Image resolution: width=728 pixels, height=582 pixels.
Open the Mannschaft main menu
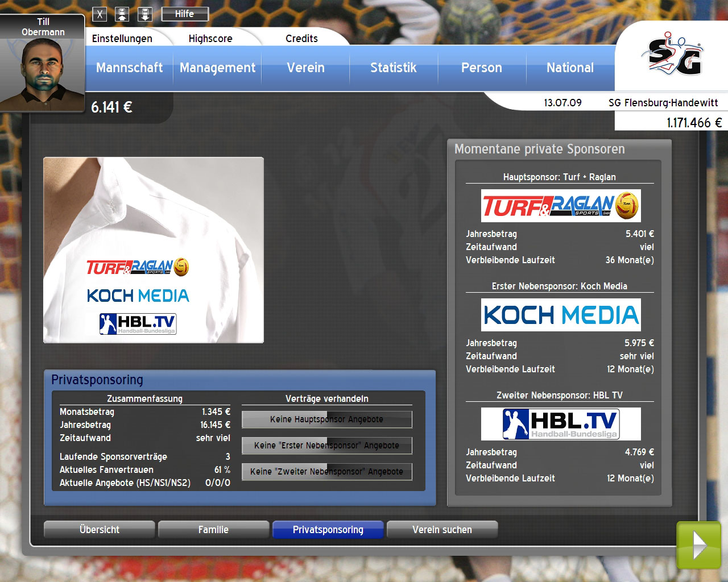tap(129, 68)
